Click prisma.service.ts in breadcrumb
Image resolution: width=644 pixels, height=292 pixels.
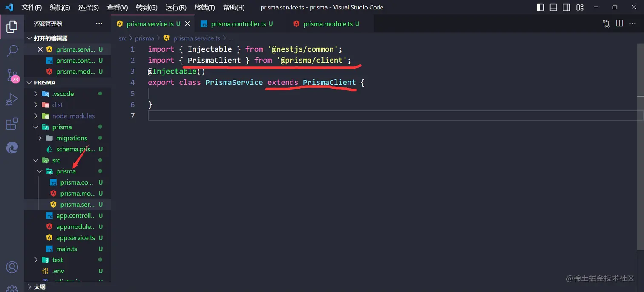point(197,38)
